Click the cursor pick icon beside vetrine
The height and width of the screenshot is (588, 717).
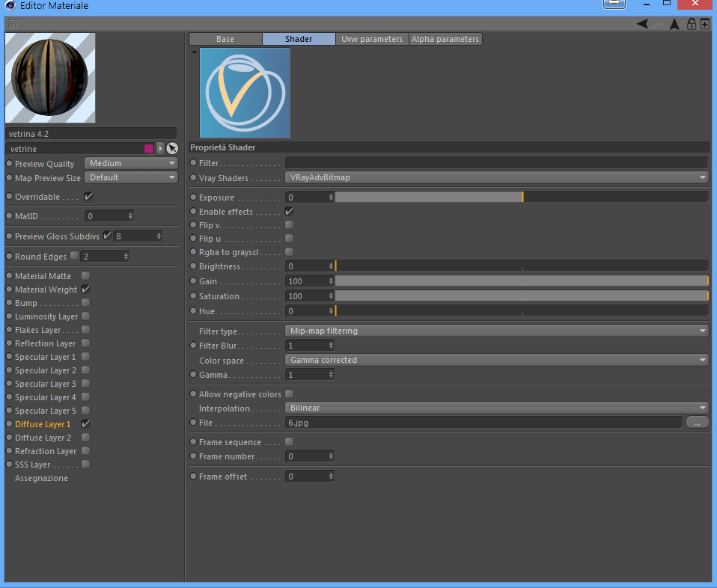(172, 149)
